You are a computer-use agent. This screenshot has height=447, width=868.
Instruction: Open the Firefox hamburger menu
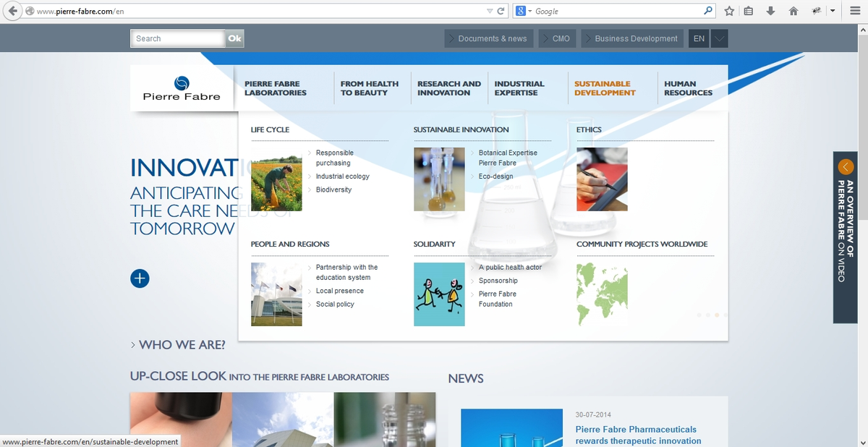point(854,12)
